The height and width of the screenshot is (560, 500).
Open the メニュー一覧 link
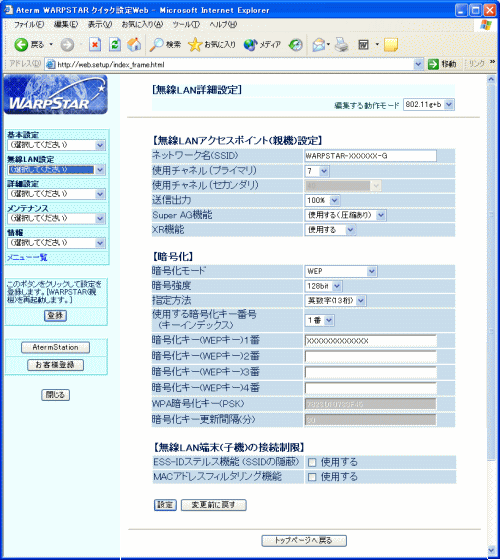[x=27, y=258]
